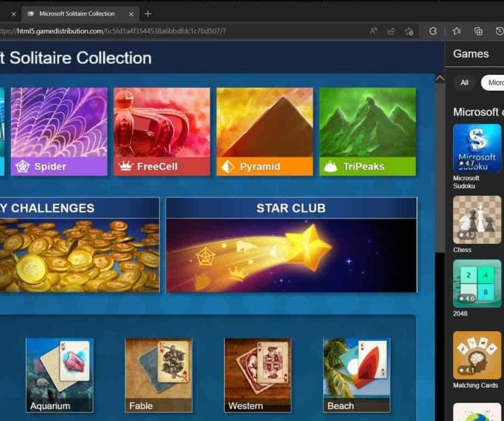Click the browser address bar URL

pos(113,31)
